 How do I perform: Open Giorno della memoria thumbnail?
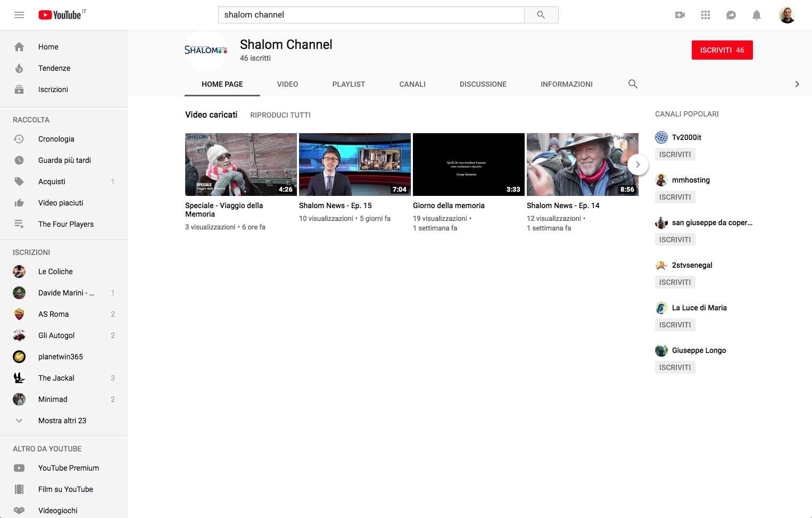point(469,165)
